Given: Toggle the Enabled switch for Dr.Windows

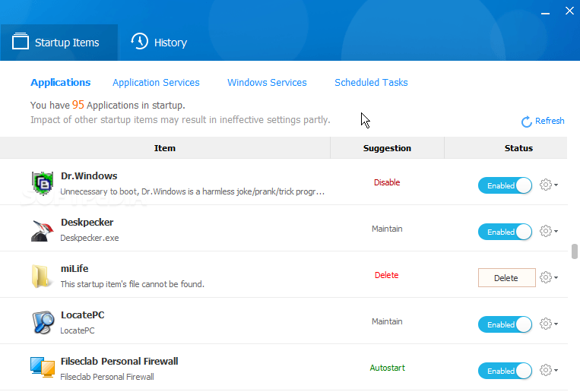Looking at the screenshot, I should pos(505,185).
